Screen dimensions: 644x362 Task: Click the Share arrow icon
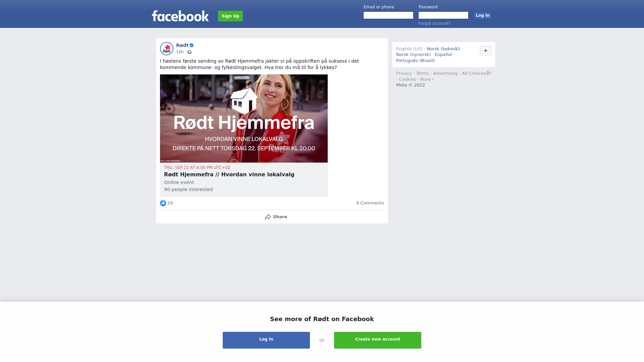pos(268,217)
